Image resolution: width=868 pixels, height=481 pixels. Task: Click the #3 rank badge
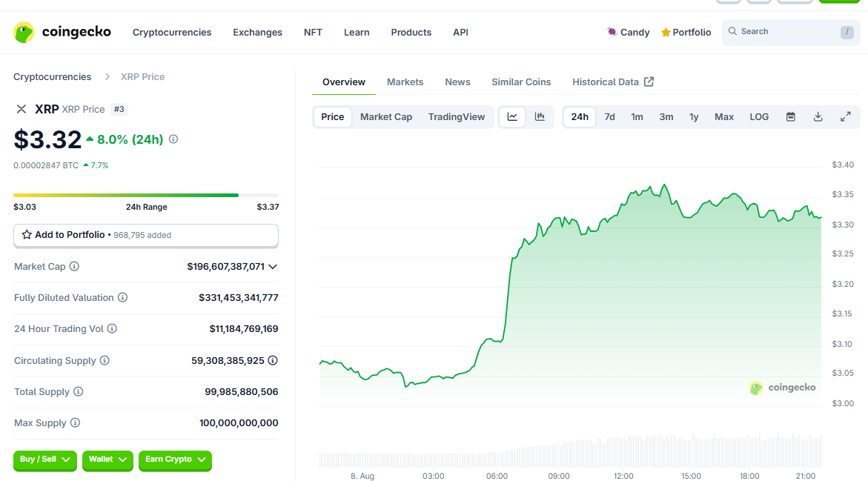click(119, 109)
